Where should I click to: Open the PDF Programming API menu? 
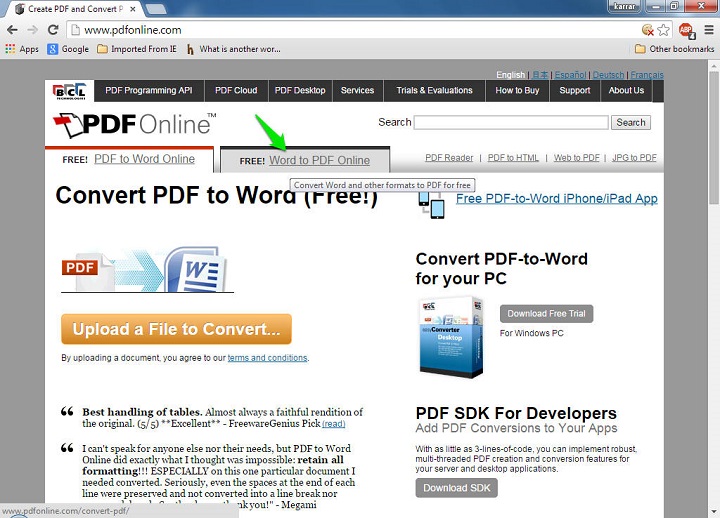tap(149, 90)
